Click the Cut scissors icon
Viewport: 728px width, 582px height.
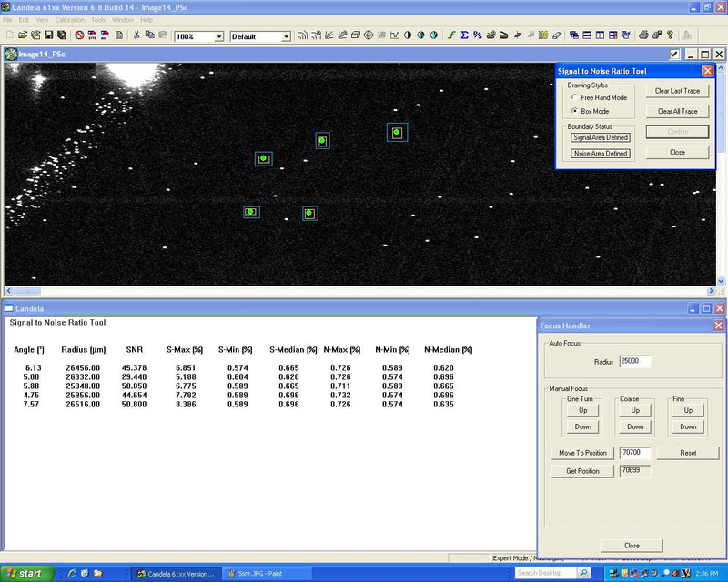[x=136, y=35]
